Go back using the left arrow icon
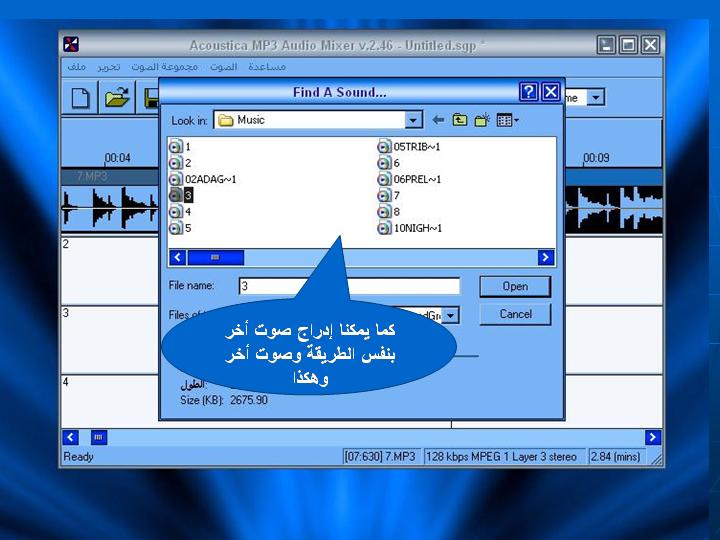 point(438,120)
